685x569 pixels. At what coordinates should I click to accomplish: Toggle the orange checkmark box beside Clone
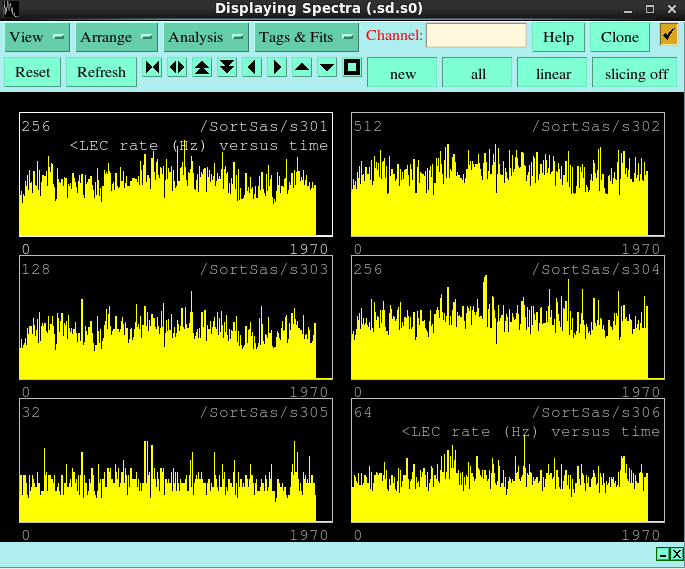(668, 36)
